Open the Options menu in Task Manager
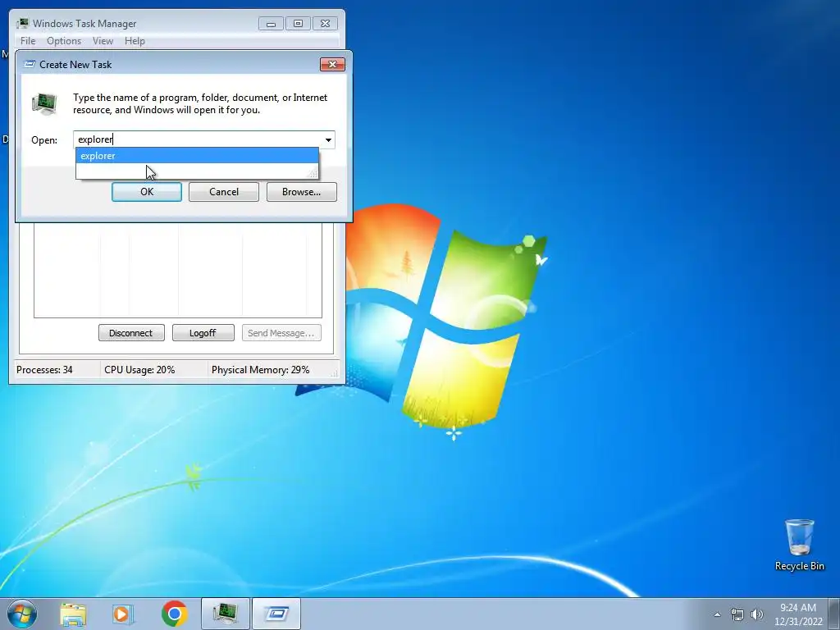Image resolution: width=840 pixels, height=630 pixels. pos(64,41)
